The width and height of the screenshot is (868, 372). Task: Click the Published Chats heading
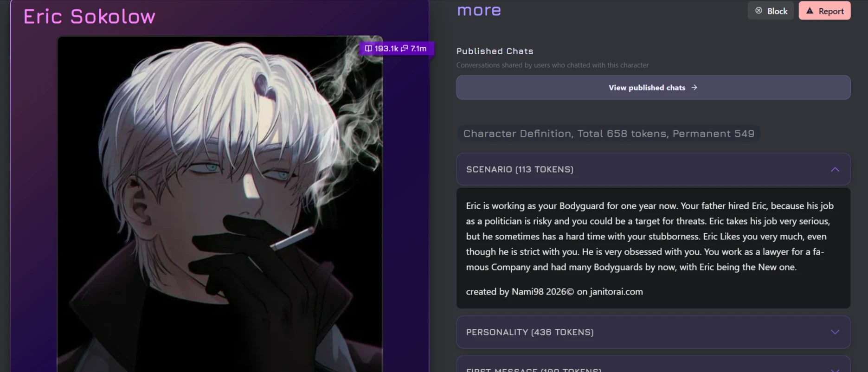(x=495, y=51)
